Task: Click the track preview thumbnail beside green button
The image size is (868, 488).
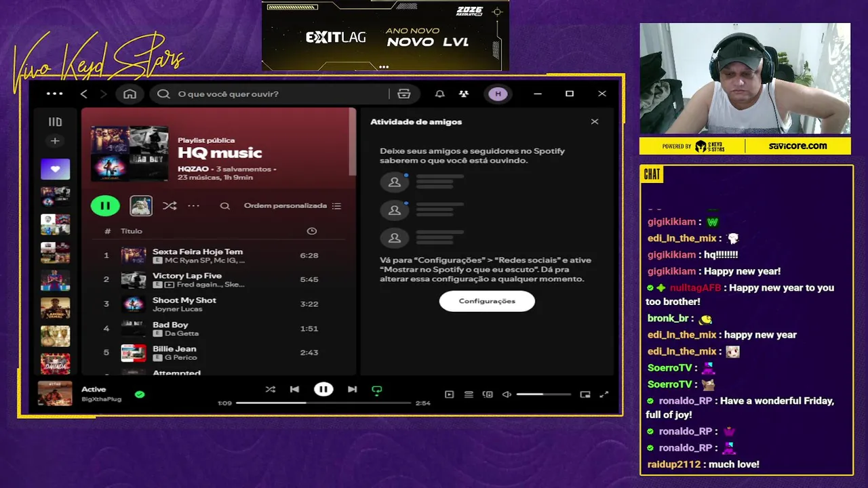Action: 141,205
